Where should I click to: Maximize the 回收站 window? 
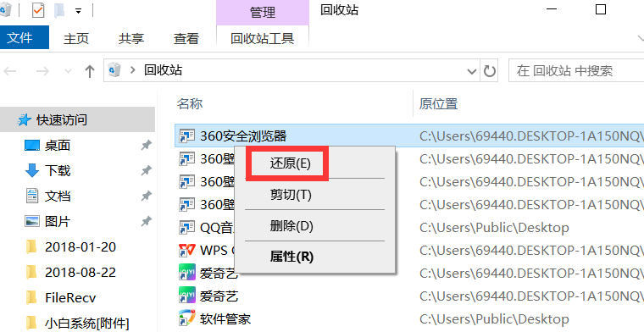601,9
